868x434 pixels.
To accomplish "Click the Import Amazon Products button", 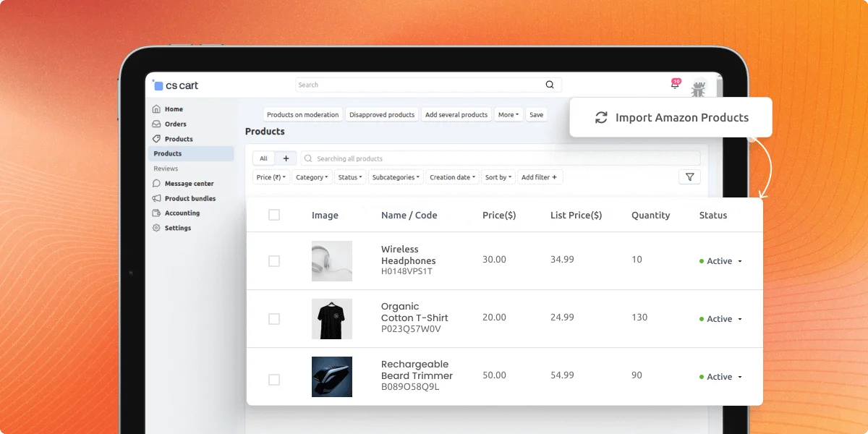I will (671, 117).
